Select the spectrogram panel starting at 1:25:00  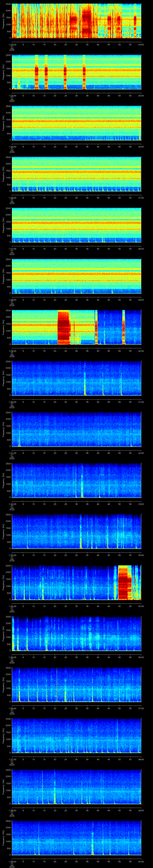point(76,123)
